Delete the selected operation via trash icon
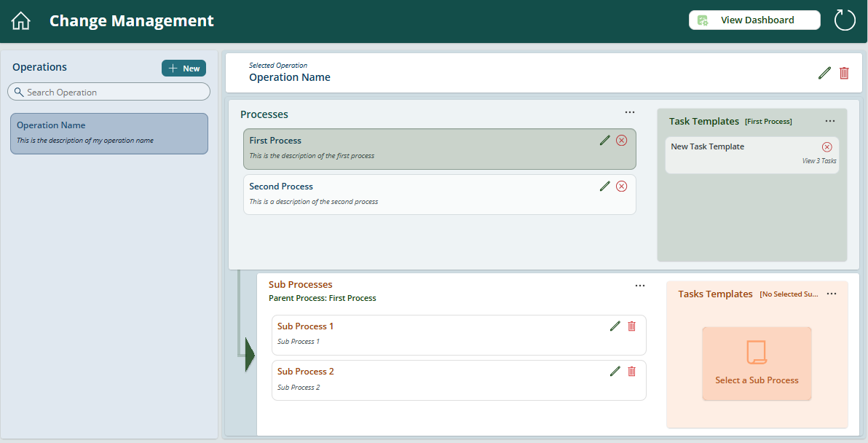 click(x=844, y=73)
